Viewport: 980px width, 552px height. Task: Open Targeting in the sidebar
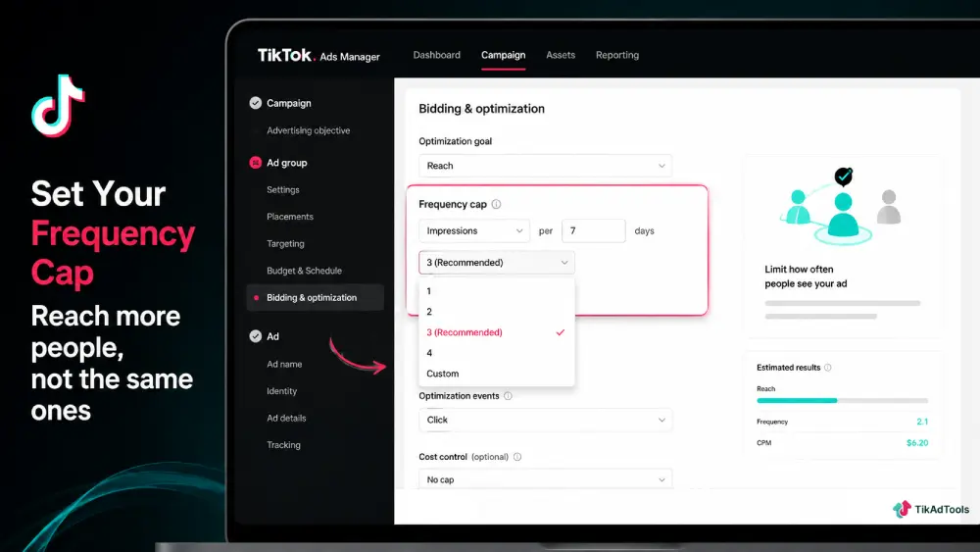click(285, 244)
